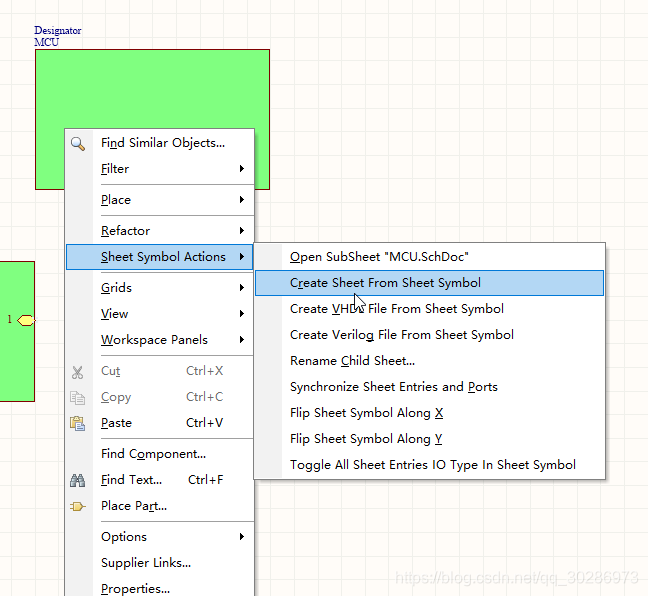Expand the Sheet Symbol Actions submenu arrow
Screen dimensions: 648x596
tap(242, 257)
